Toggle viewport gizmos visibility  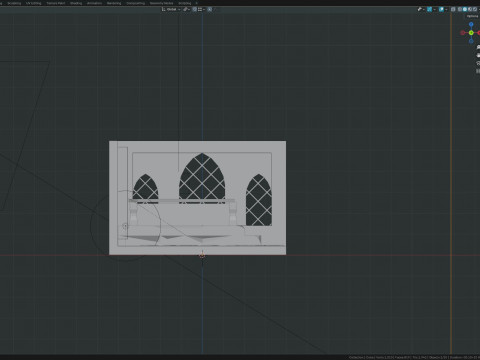click(429, 9)
